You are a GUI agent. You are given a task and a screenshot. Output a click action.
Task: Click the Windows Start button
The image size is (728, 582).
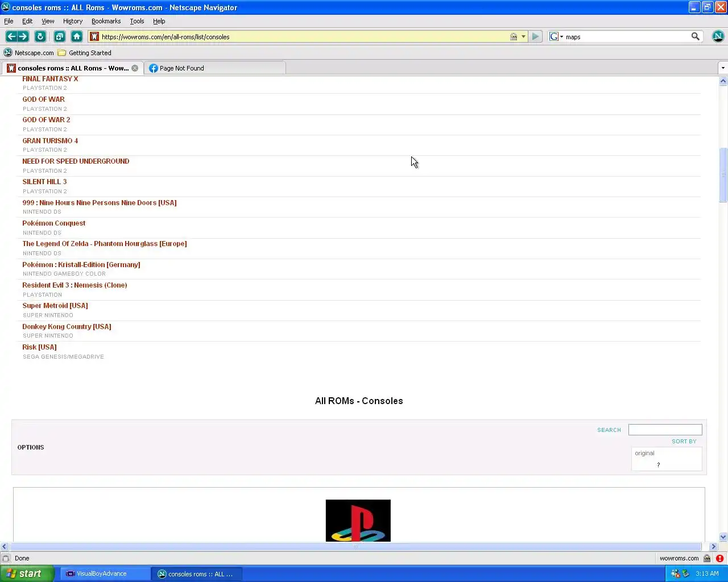(27, 573)
